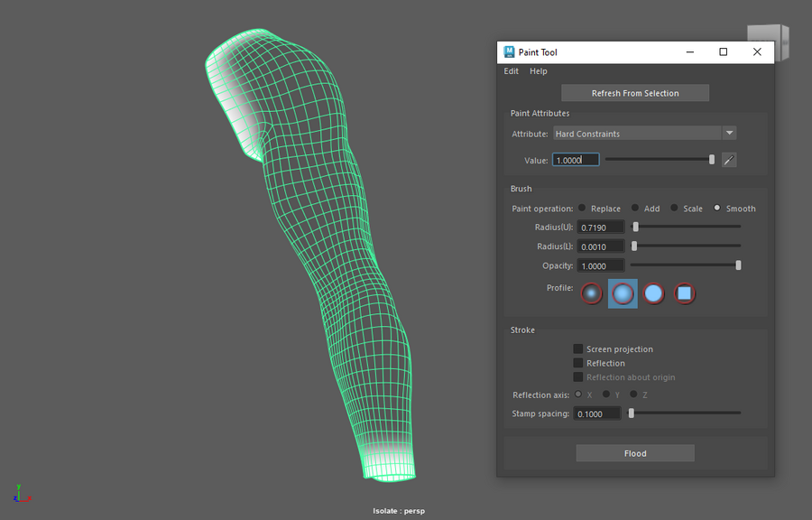Select the Replace paint operation
This screenshot has width=812, height=520.
(x=582, y=209)
